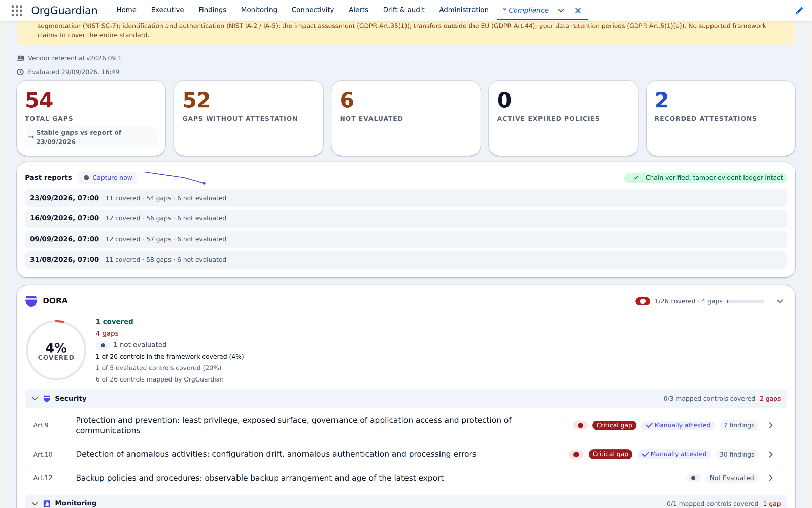The height and width of the screenshot is (508, 812).
Task: Open the 31/08/2026 past report row
Action: pyautogui.click(x=406, y=260)
